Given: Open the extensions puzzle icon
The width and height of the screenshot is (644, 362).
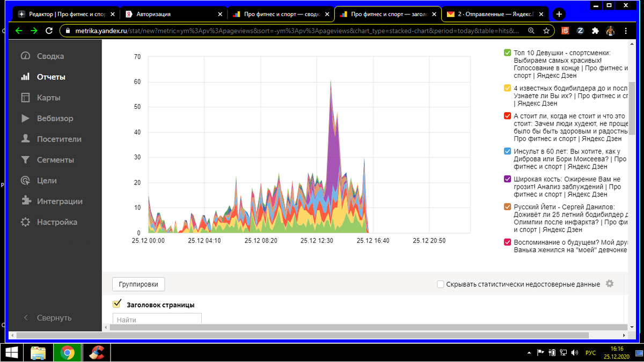Looking at the screenshot, I should click(595, 31).
